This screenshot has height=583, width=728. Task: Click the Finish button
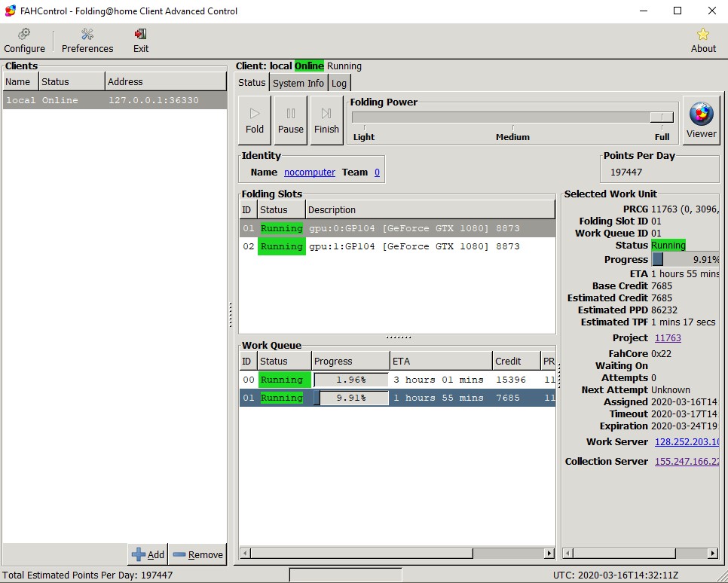point(326,121)
